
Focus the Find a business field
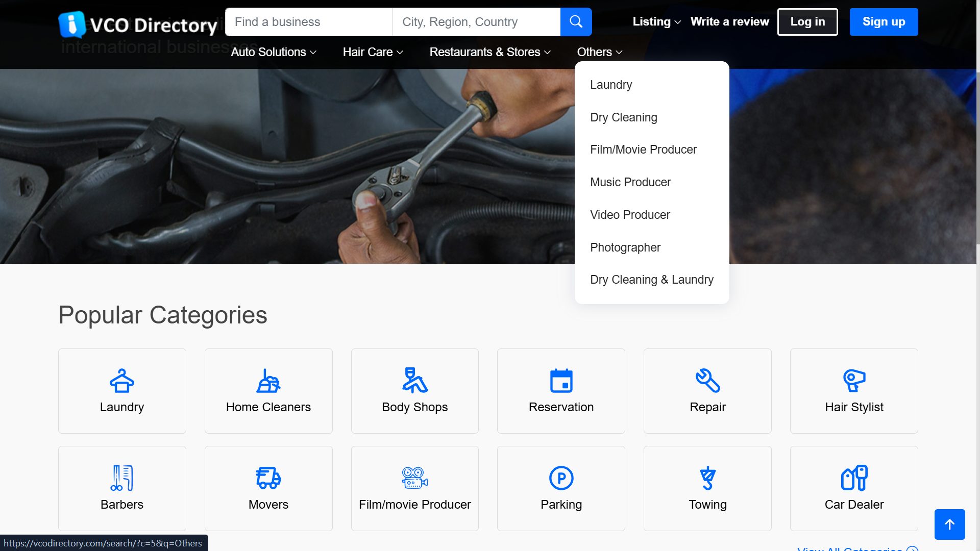309,22
